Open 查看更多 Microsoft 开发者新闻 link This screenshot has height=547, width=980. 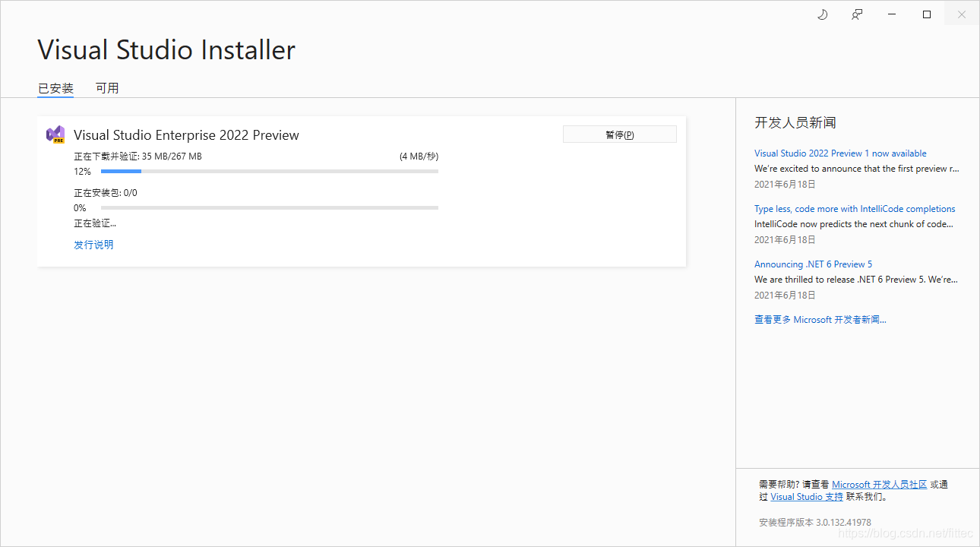coord(820,320)
